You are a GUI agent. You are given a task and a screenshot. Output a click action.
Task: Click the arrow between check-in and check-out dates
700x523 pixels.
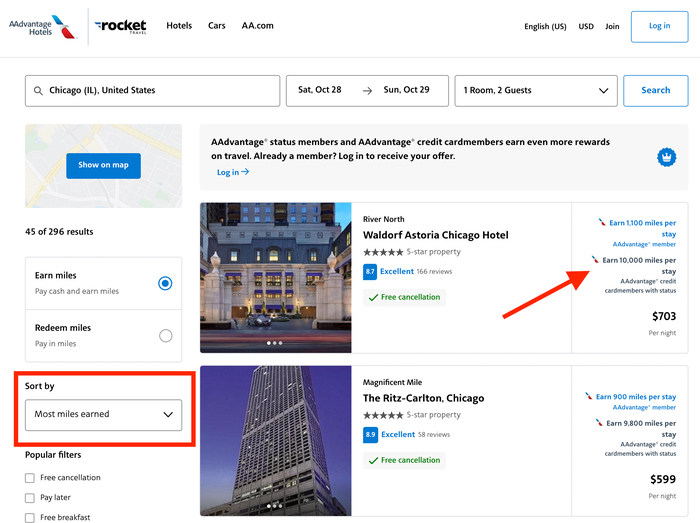[x=367, y=91]
